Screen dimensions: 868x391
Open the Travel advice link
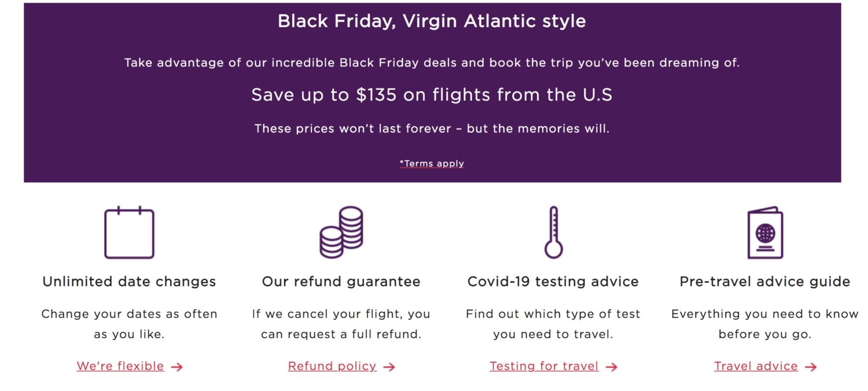tap(757, 366)
